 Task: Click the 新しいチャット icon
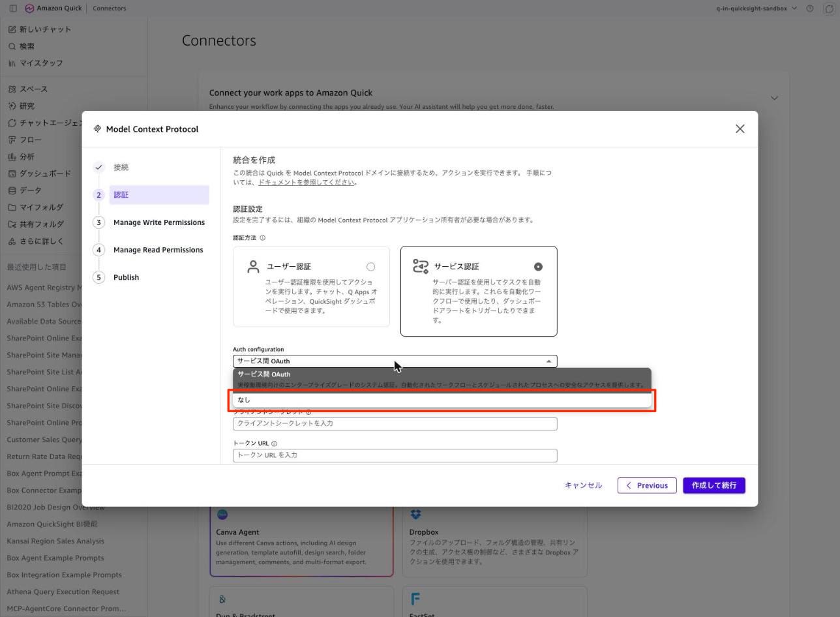coord(12,29)
